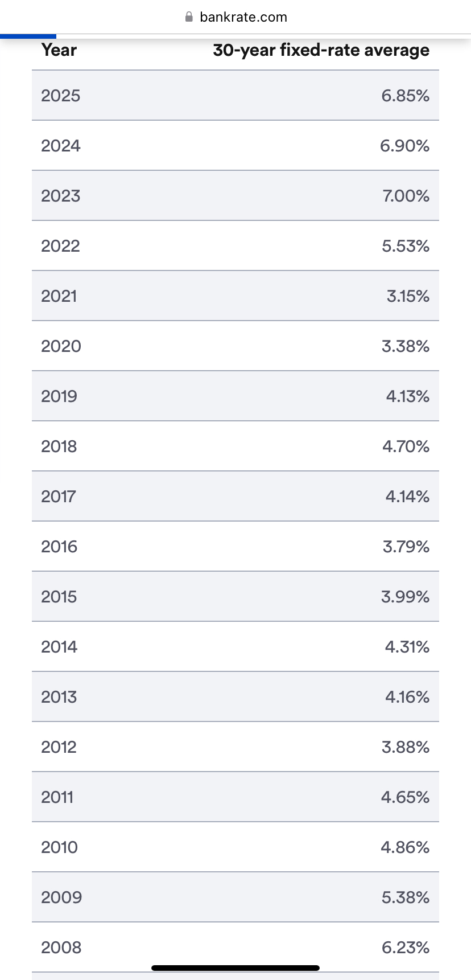The height and width of the screenshot is (980, 471).
Task: Select the 30-year fixed-rate average header
Action: pyautogui.click(x=321, y=50)
